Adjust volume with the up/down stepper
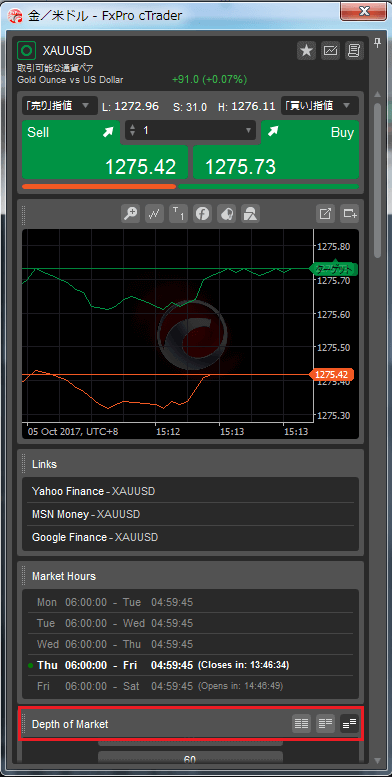This screenshot has height=777, width=392. (132, 131)
